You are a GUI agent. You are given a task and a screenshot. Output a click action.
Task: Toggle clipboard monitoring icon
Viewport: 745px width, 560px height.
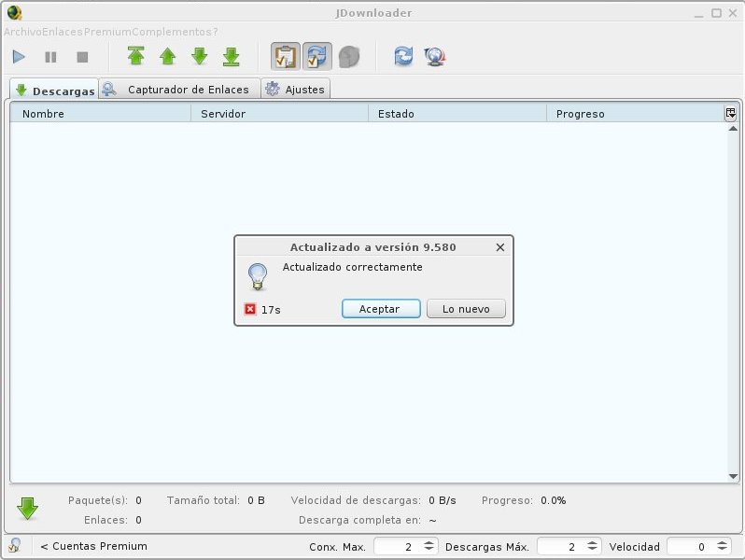(286, 57)
